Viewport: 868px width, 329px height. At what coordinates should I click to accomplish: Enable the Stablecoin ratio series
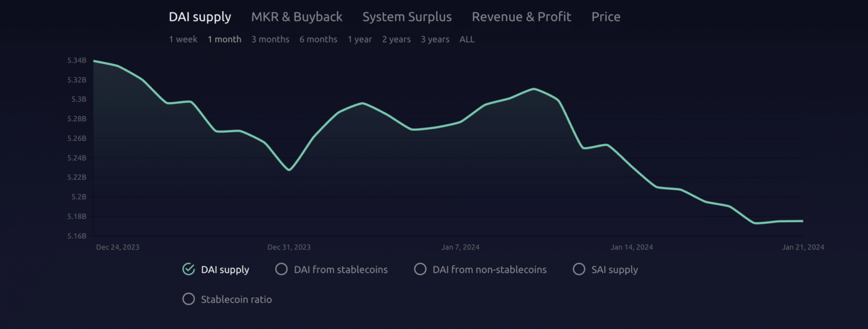(189, 299)
